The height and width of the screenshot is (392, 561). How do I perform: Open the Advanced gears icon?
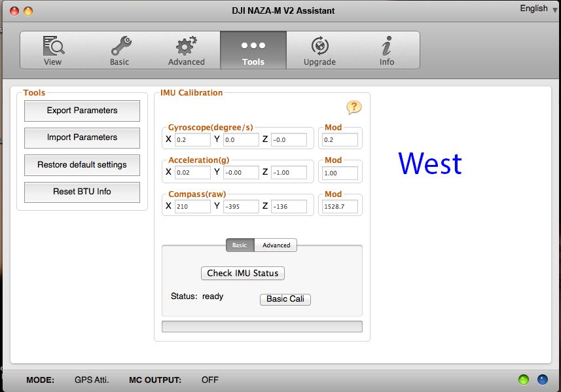186,45
